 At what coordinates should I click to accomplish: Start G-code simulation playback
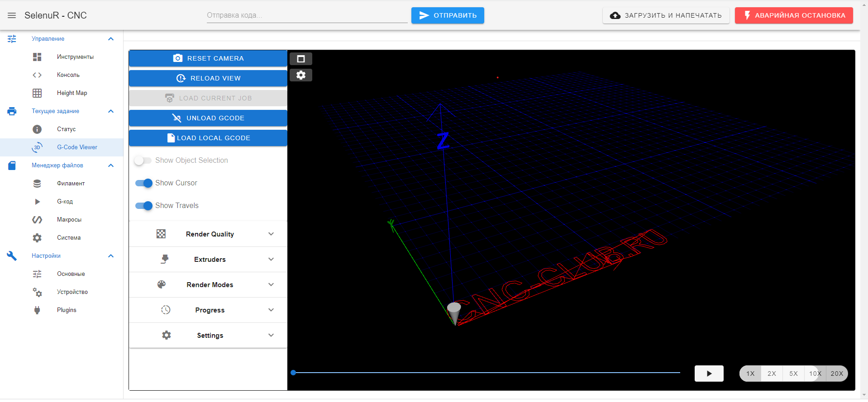709,374
